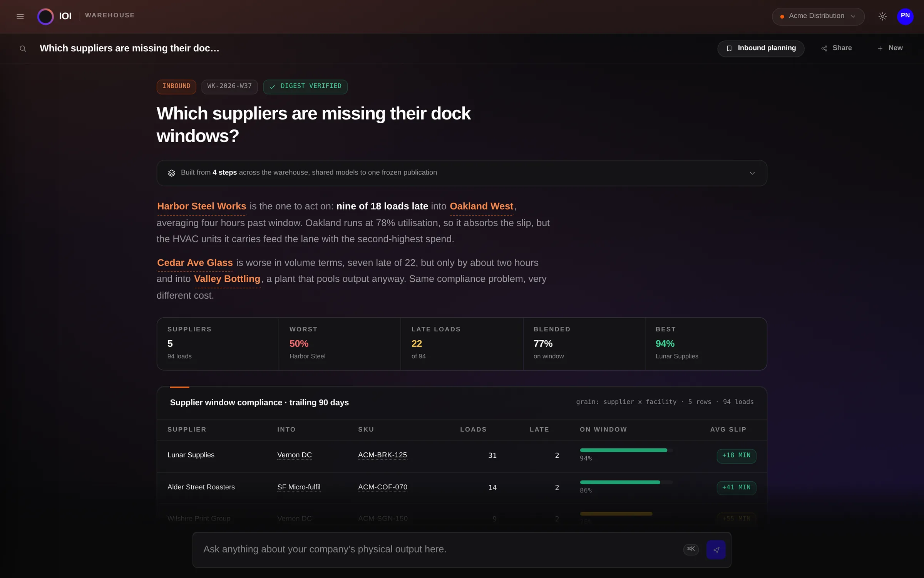Click the Suppliers 5 stat card
This screenshot has width=924, height=578.
pos(218,344)
